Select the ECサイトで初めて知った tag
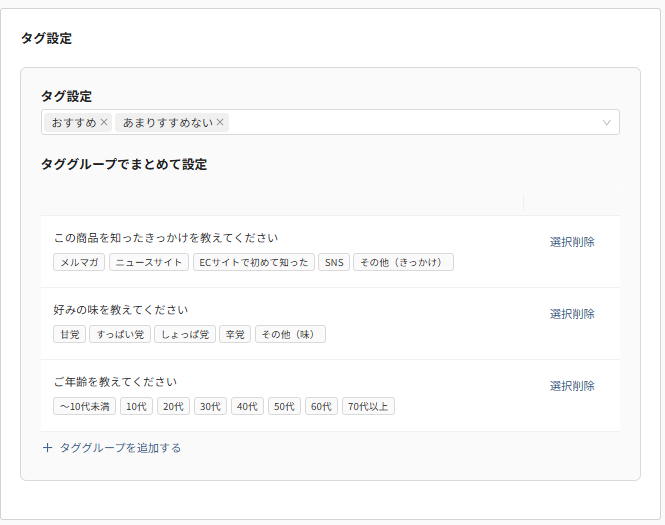This screenshot has width=665, height=525. point(253,262)
